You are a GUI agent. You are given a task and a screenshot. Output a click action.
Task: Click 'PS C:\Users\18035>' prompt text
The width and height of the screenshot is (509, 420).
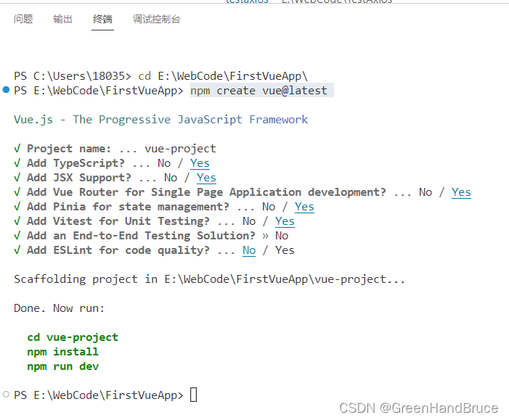tap(73, 76)
